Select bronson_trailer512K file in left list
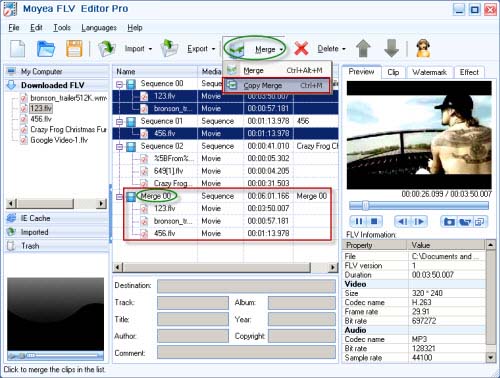The height and width of the screenshot is (378, 500). pyautogui.click(x=68, y=98)
